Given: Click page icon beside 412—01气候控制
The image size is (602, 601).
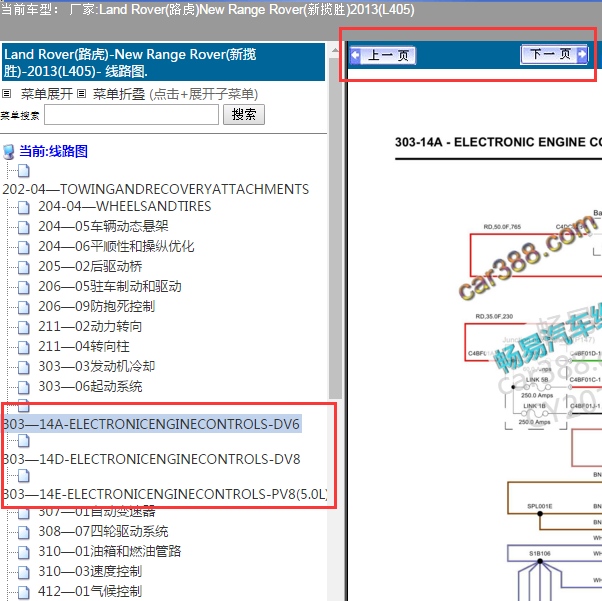Looking at the screenshot, I should 23,592.
